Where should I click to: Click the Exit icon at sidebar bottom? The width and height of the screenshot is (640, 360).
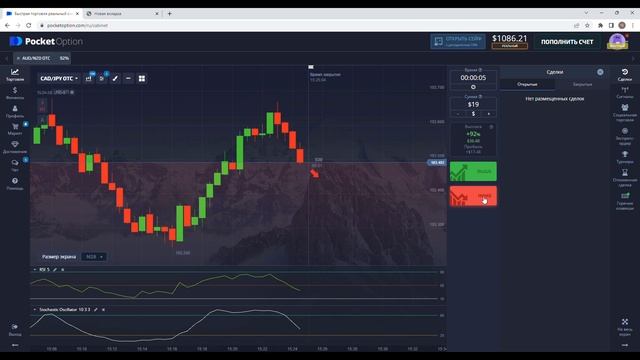click(x=15, y=330)
